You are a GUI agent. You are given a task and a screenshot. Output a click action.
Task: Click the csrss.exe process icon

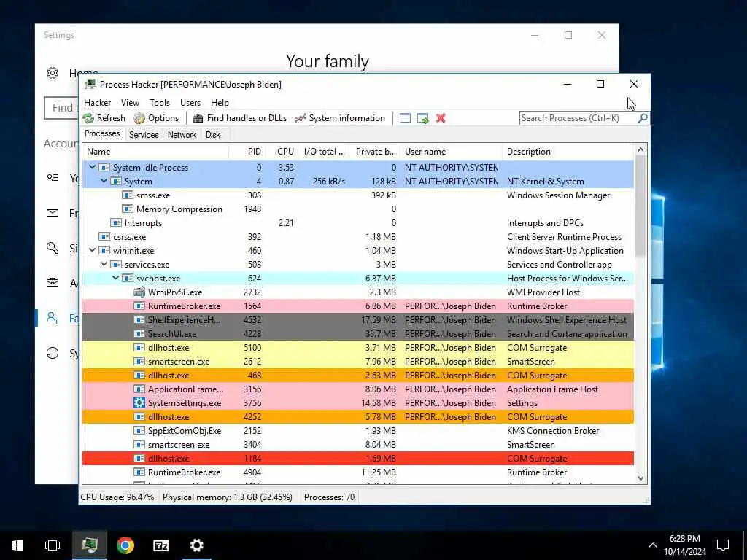coord(104,237)
